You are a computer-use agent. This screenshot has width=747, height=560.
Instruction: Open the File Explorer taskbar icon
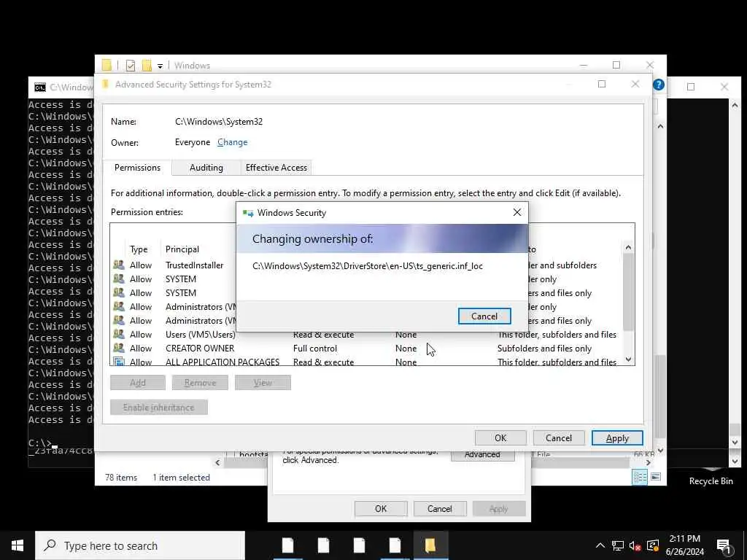point(430,545)
